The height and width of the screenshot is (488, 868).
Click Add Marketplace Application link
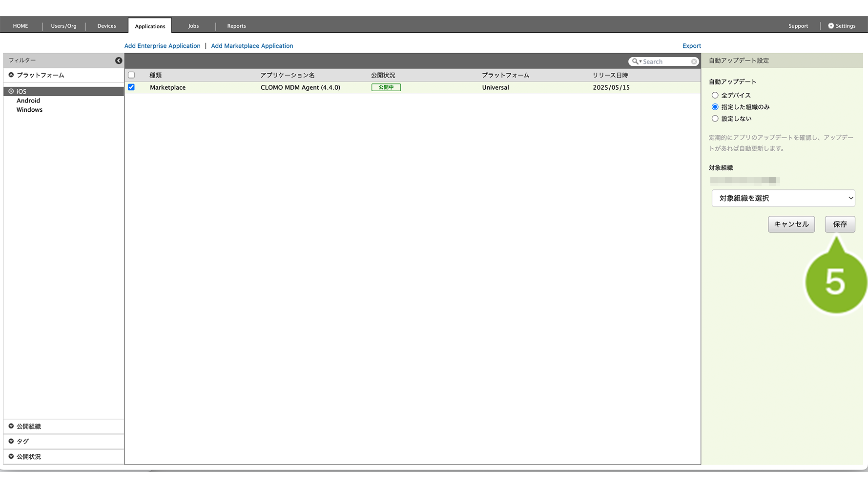[x=252, y=46]
